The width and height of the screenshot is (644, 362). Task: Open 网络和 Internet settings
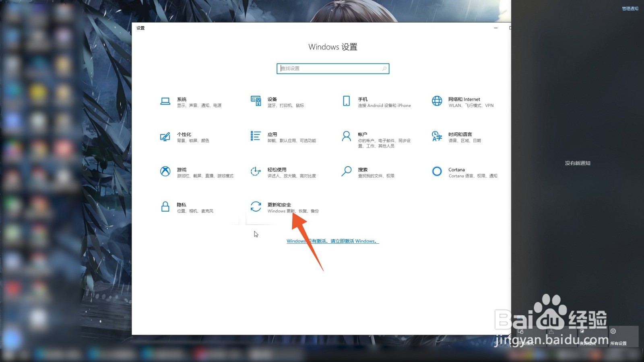(x=462, y=102)
